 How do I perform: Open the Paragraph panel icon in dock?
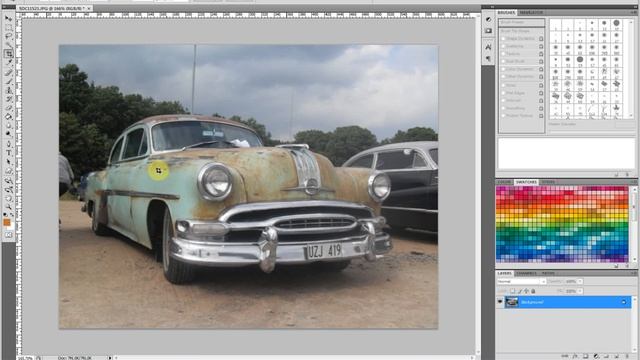tap(488, 59)
